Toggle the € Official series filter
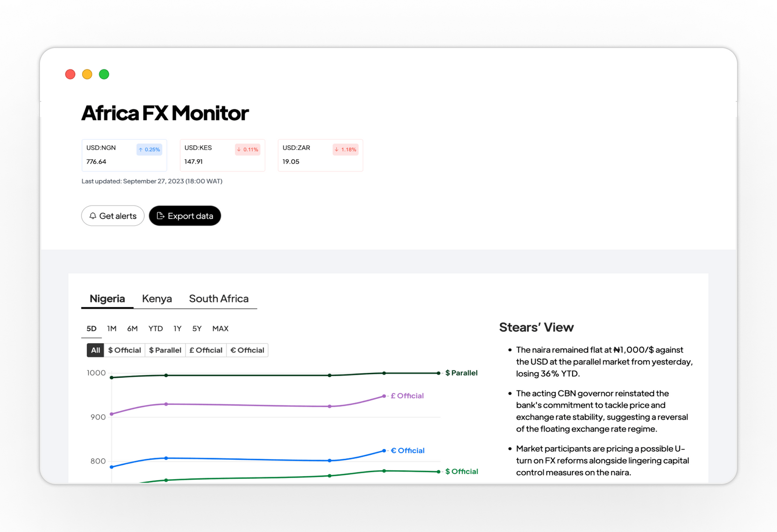 [x=247, y=350]
